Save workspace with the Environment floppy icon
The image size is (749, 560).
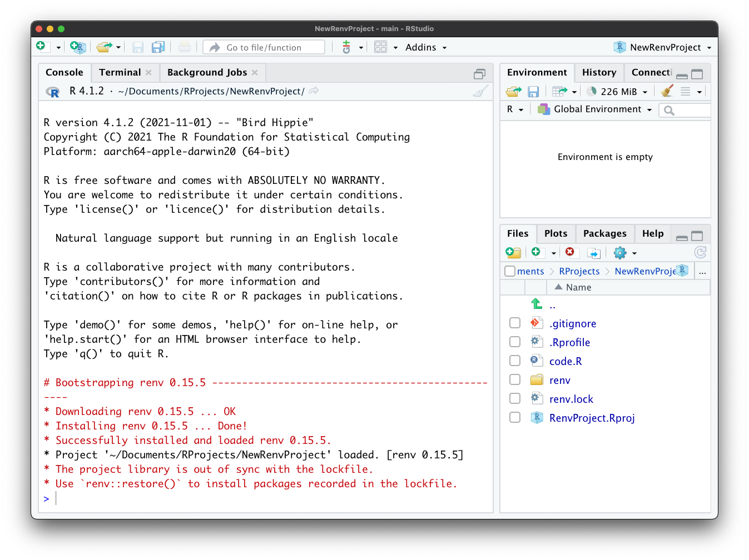[x=533, y=92]
